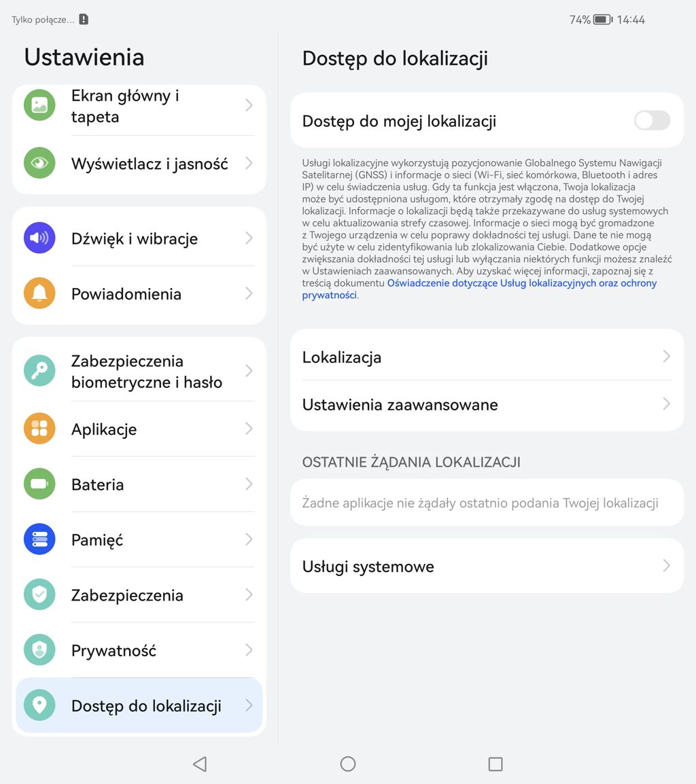Tap the Wyświetlacz i jasność eye icon
696x784 pixels.
pyautogui.click(x=39, y=163)
